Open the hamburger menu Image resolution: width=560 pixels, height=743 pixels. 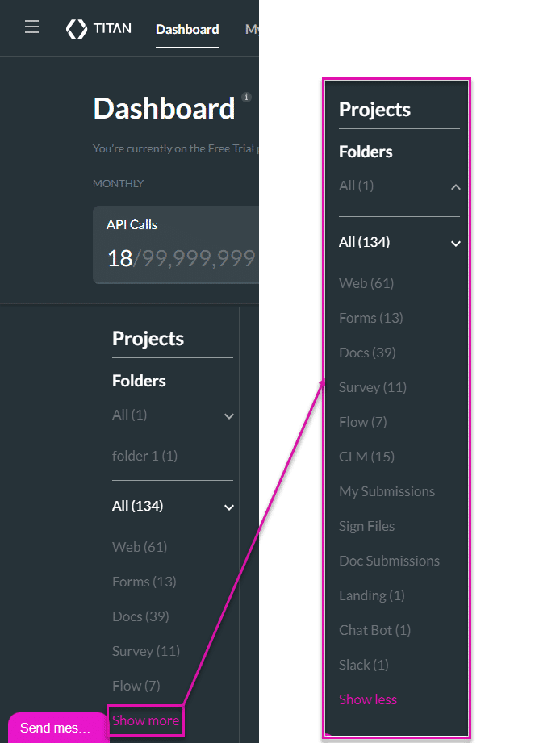tap(31, 28)
